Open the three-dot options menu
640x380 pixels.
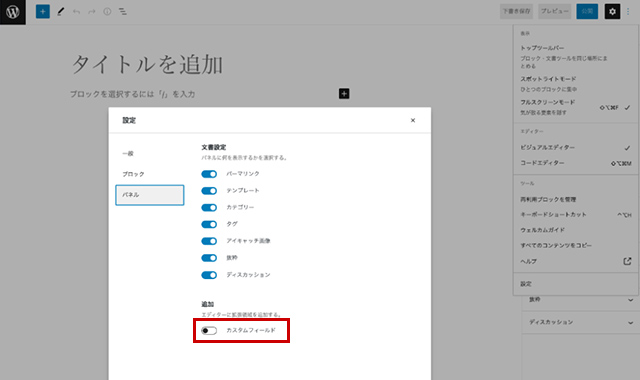[x=629, y=11]
